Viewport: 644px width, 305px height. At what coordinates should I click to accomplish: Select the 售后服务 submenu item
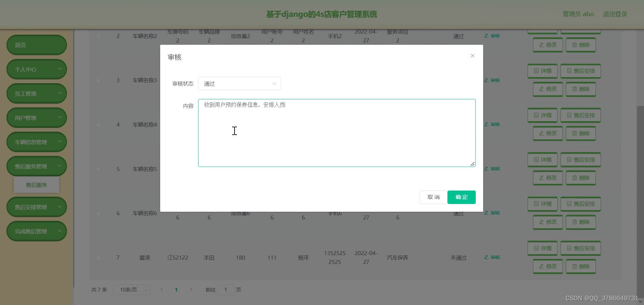pos(36,185)
